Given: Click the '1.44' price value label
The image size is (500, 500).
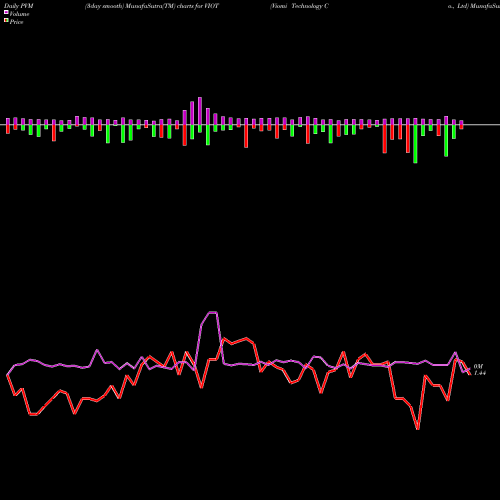Looking at the screenshot, I should 480,373.
